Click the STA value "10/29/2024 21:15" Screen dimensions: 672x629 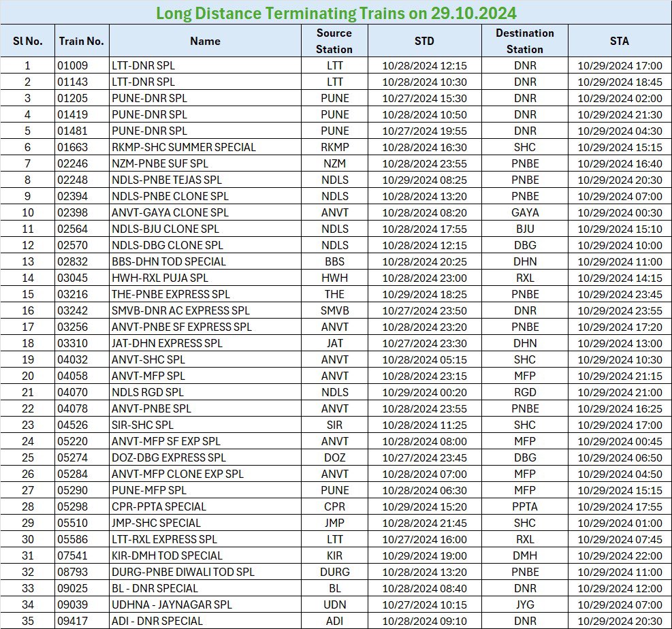tap(620, 376)
